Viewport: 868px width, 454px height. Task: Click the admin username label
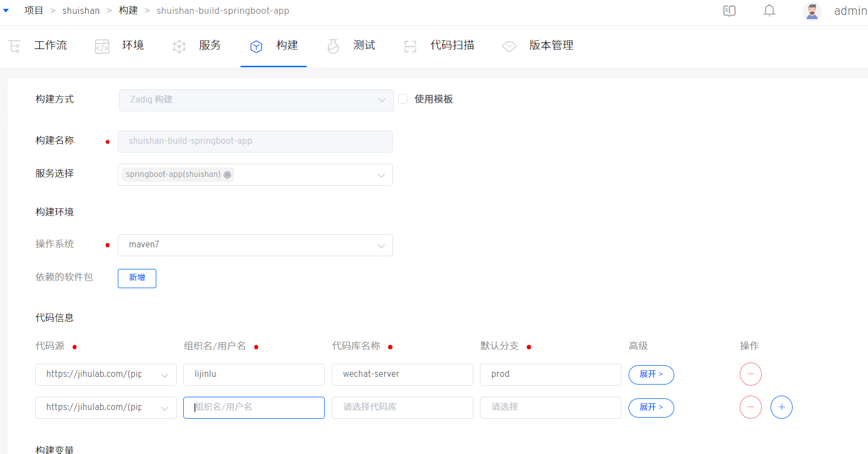point(850,11)
